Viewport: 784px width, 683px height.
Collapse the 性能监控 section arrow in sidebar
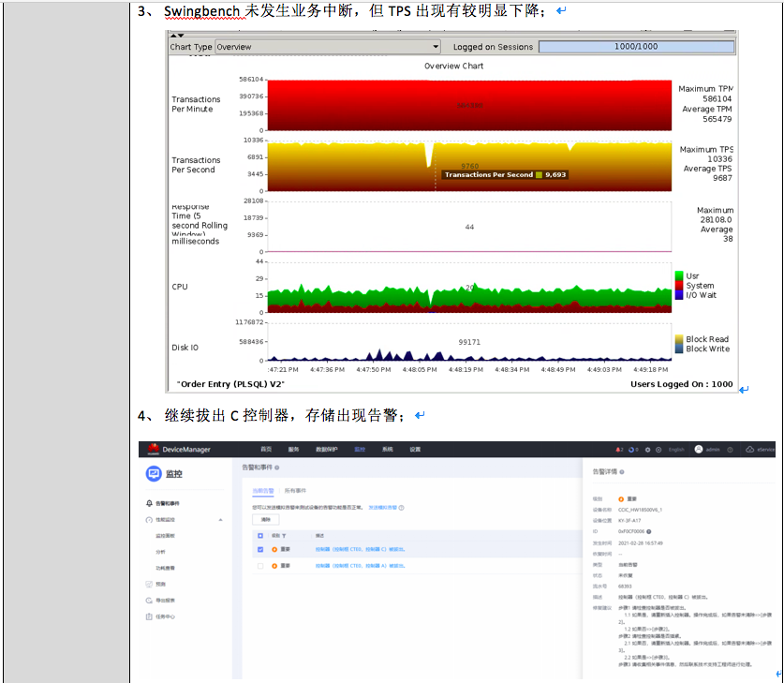pos(220,520)
